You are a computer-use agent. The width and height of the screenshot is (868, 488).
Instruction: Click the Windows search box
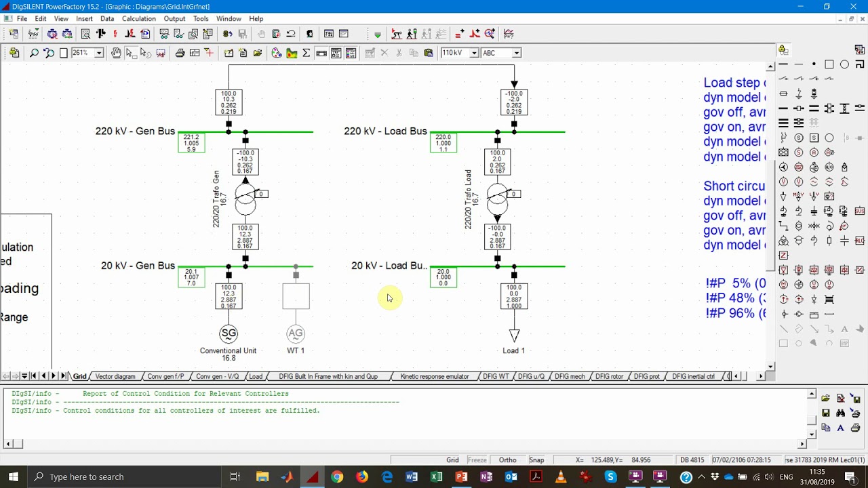pyautogui.click(x=125, y=476)
